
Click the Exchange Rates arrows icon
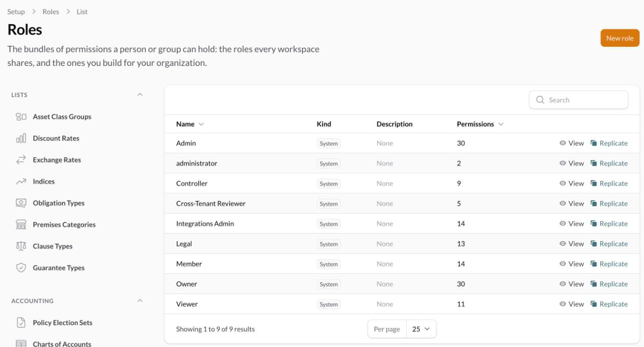(x=21, y=160)
